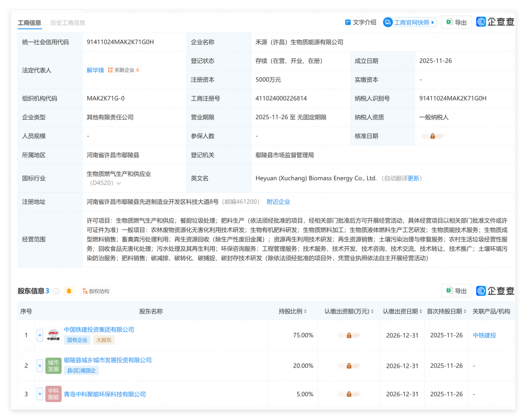Select the 工商信息 tab
Viewport: 526px width, 420px height.
(30, 22)
